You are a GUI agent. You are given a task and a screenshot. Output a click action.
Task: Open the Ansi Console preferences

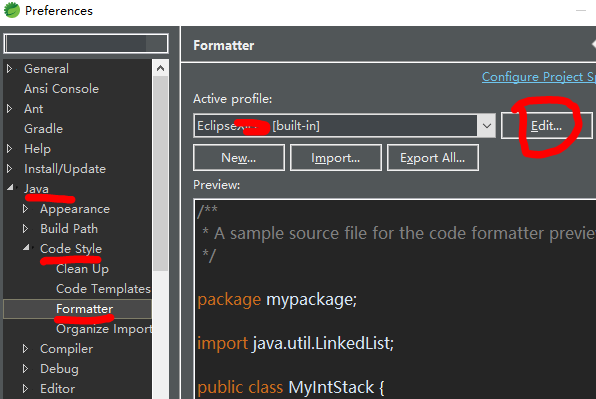[x=61, y=89]
